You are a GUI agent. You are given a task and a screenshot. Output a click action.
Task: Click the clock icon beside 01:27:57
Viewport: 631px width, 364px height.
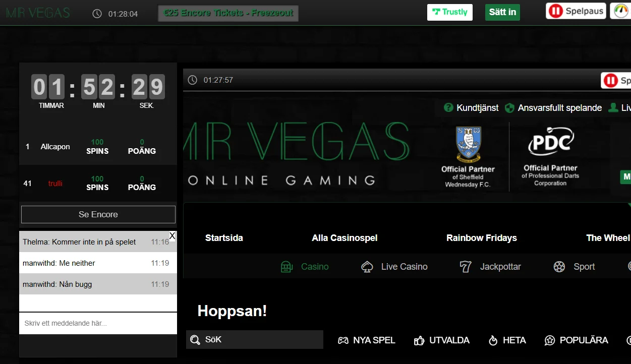pyautogui.click(x=192, y=80)
